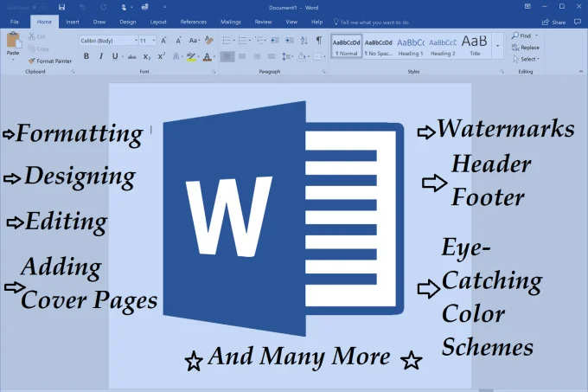Select Align Left paragraph alignment

coord(227,56)
